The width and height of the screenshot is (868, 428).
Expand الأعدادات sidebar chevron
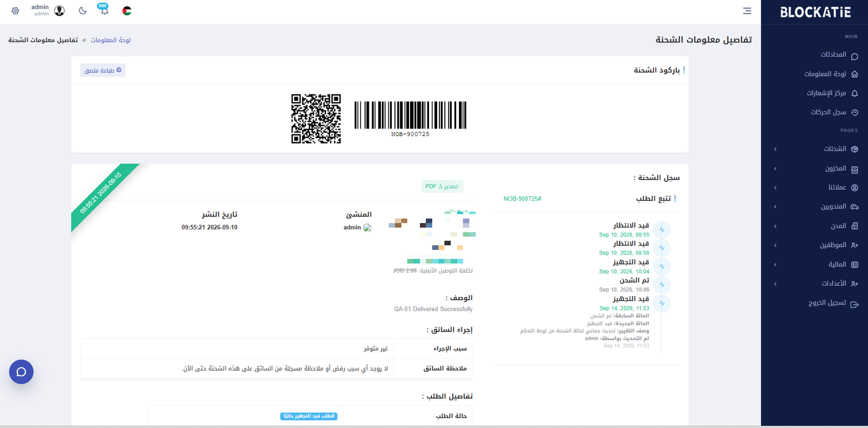[x=775, y=284]
